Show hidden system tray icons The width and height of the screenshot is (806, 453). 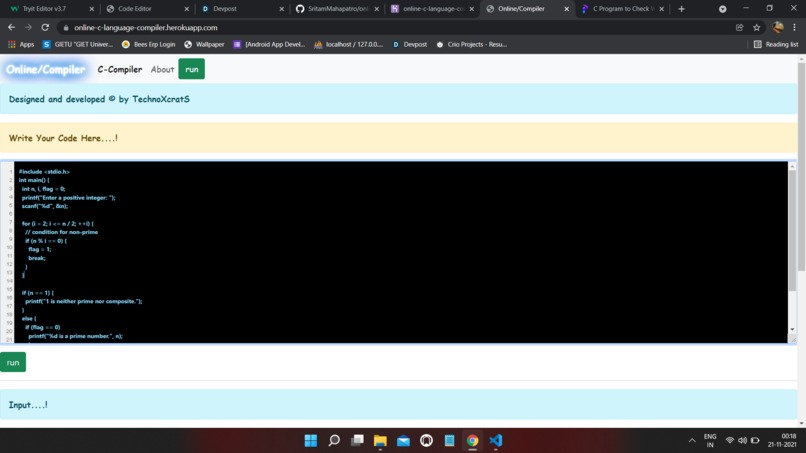tap(692, 441)
